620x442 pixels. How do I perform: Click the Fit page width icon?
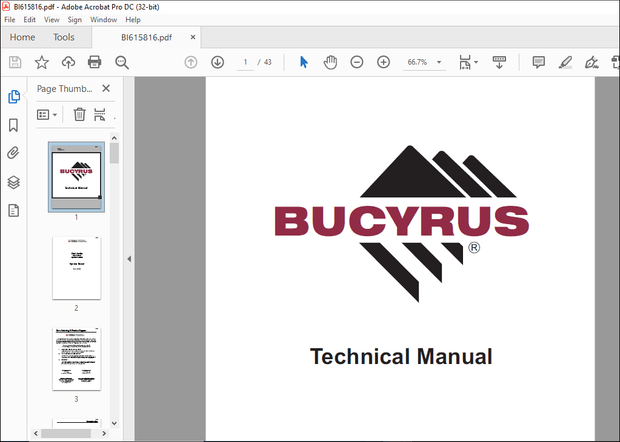(465, 62)
